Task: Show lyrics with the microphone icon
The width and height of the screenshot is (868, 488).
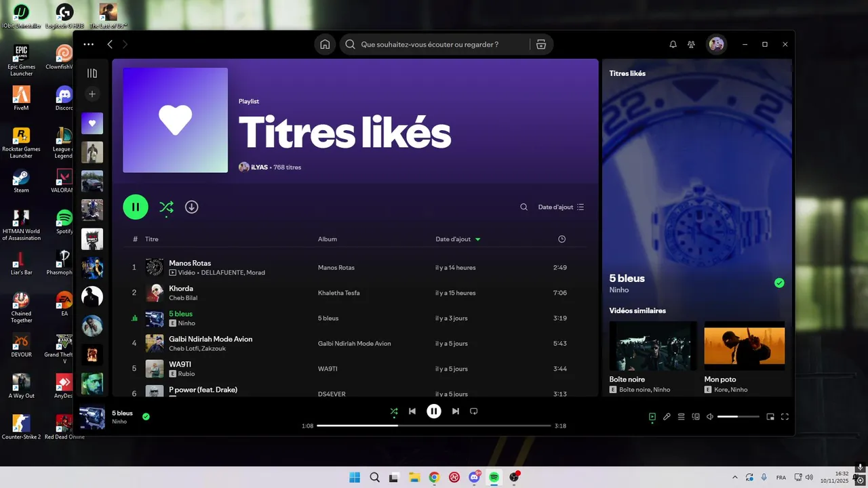Action: [x=667, y=417]
